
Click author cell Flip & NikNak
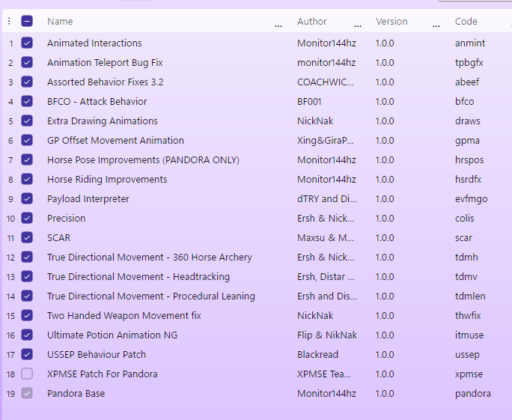click(x=327, y=335)
